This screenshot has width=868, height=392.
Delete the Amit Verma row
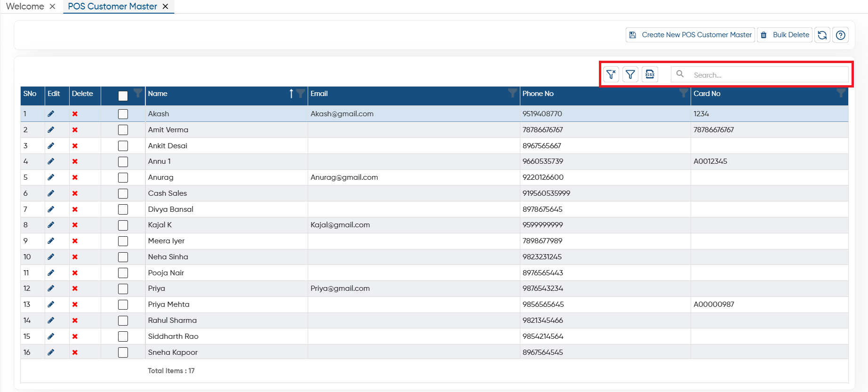pyautogui.click(x=75, y=130)
